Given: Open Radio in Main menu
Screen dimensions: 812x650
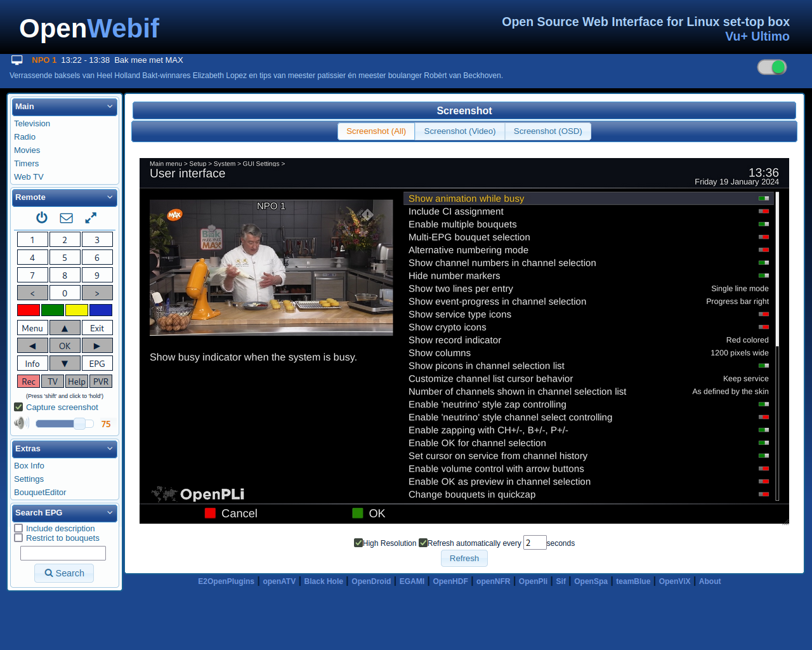Looking at the screenshot, I should tap(25, 137).
